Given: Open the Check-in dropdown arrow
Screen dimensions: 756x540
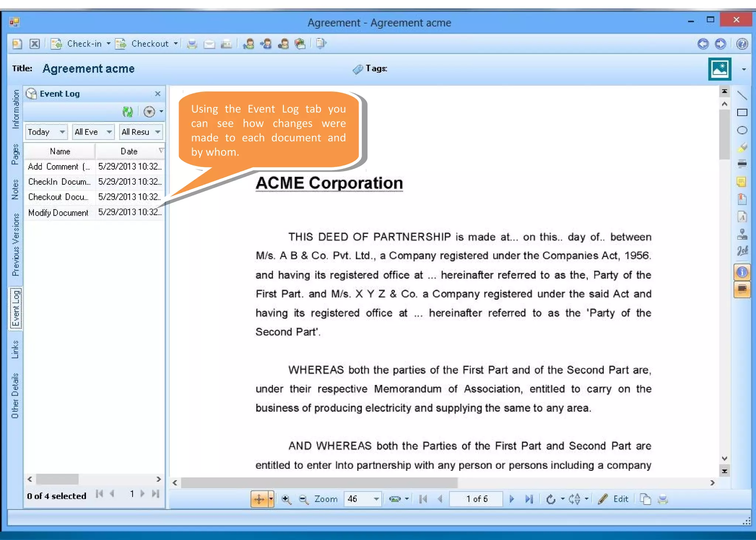Looking at the screenshot, I should click(x=108, y=44).
